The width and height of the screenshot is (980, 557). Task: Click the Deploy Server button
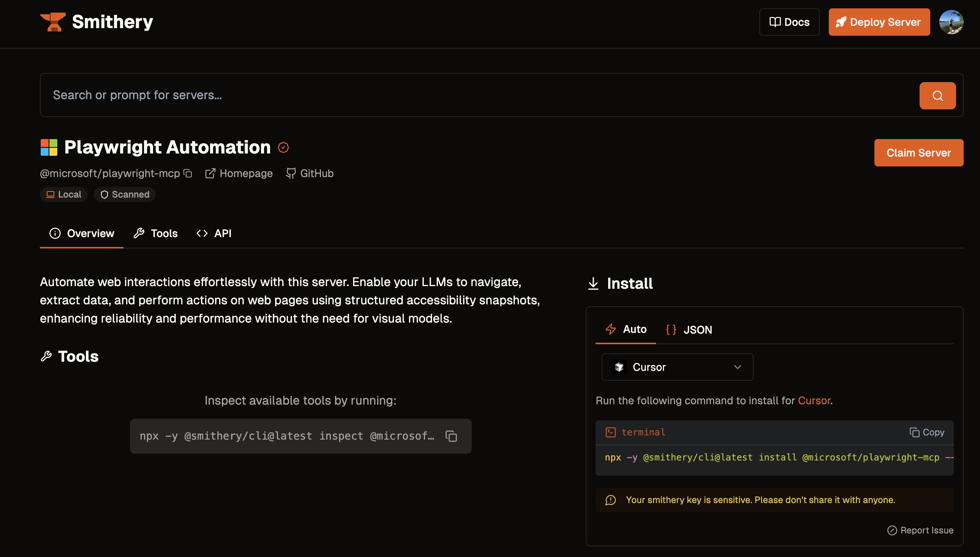[879, 22]
